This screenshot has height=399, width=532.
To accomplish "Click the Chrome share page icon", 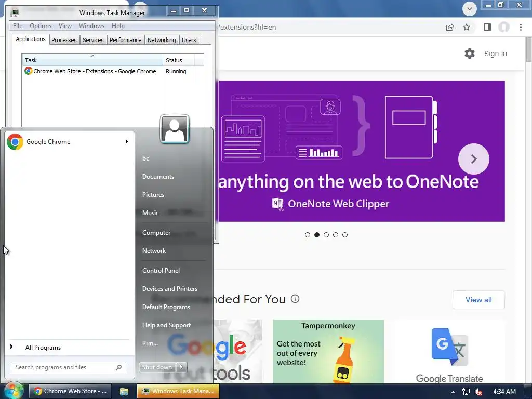I will (450, 27).
